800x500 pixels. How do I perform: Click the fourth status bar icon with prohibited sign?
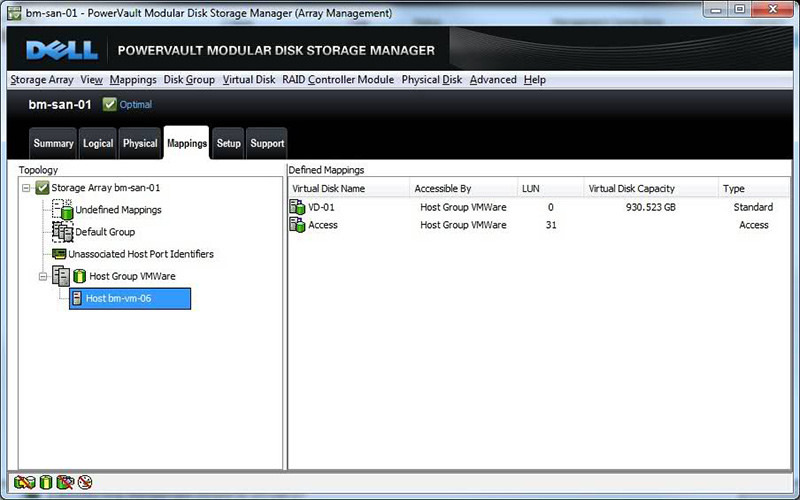click(85, 482)
